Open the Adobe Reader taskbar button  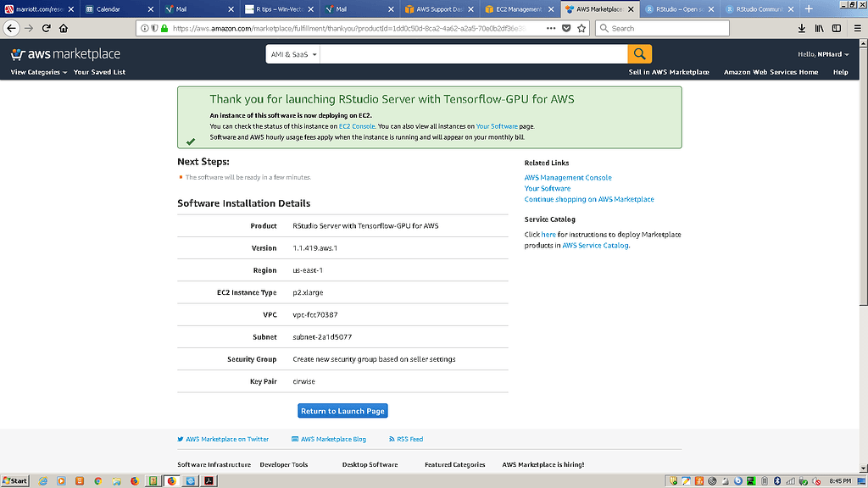click(209, 481)
